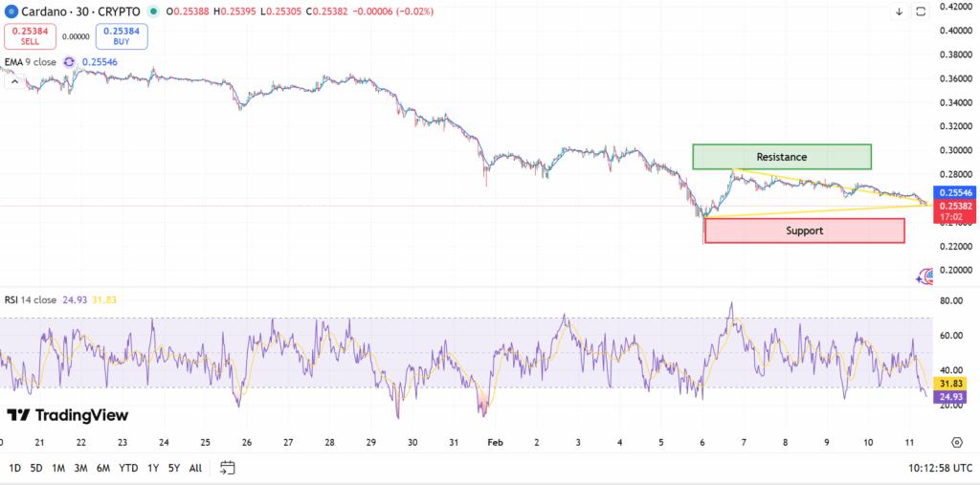Click the green market status indicator
Viewport: 980px width, 485px height.
[x=156, y=11]
